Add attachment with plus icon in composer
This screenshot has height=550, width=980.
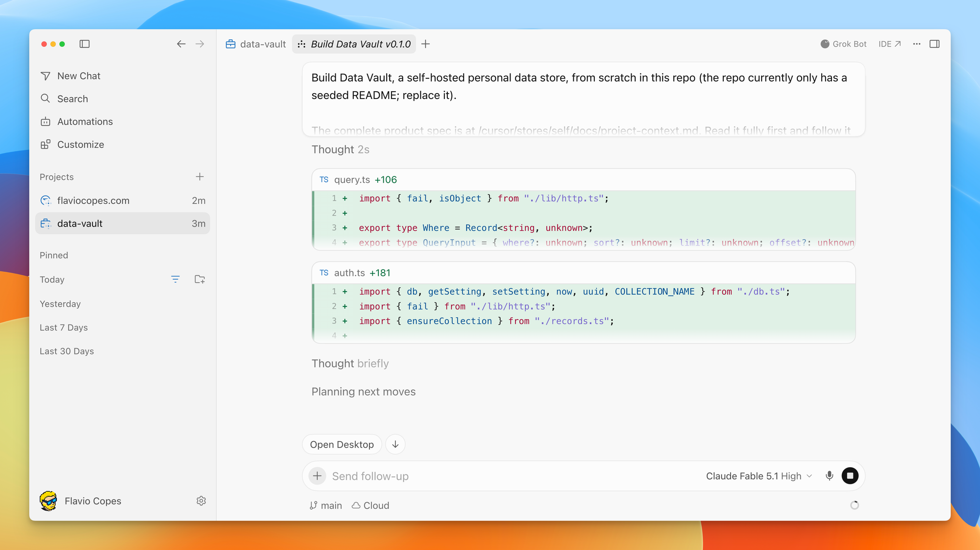coord(318,476)
